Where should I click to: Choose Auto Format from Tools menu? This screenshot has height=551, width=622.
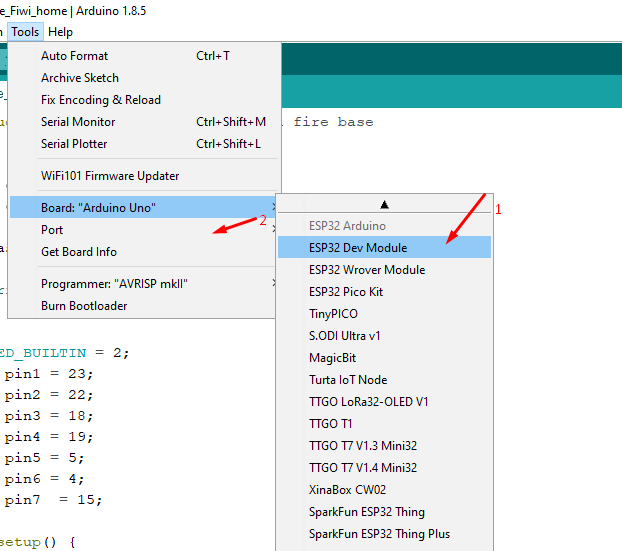tap(144, 56)
